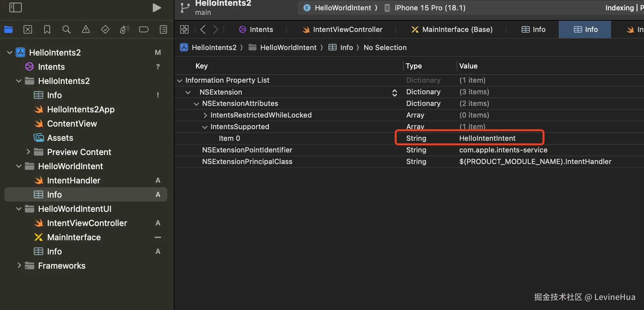Image resolution: width=644 pixels, height=310 pixels.
Task: Open the Find navigator magnifier
Action: point(67,29)
